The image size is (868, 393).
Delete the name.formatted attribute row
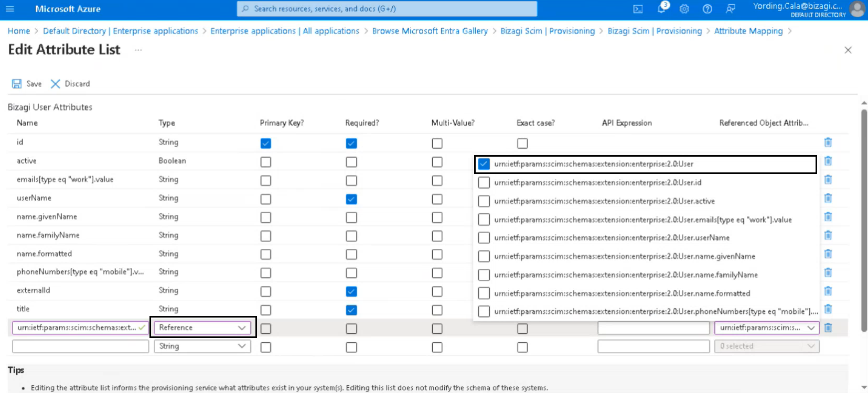point(828,254)
